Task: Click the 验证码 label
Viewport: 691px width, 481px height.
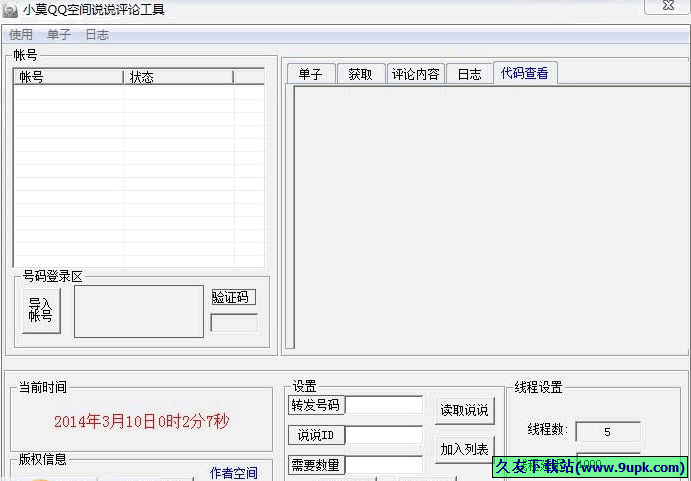Action: [x=234, y=297]
